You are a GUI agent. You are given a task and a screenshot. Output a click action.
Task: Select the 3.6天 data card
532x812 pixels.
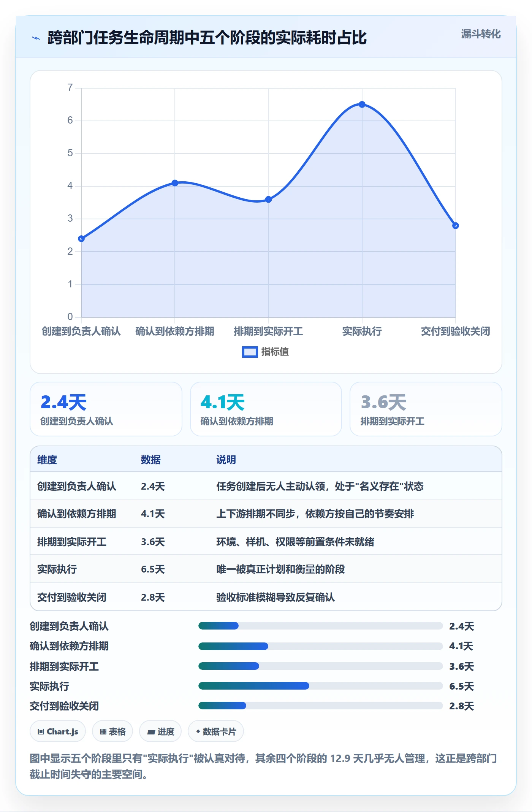click(x=426, y=409)
